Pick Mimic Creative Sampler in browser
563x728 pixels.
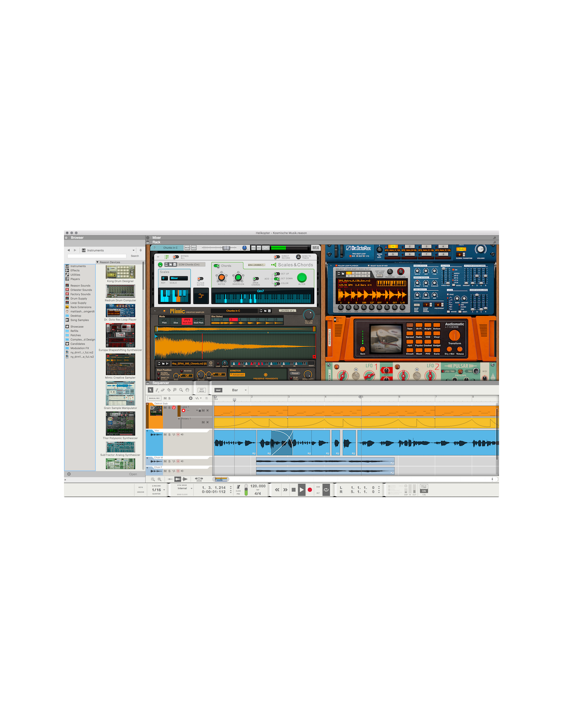[120, 365]
